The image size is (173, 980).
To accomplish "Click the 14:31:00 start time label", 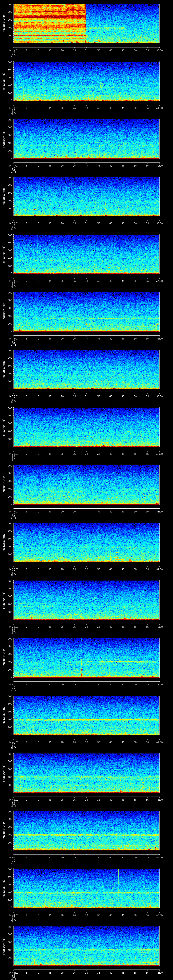I will [13, 166].
